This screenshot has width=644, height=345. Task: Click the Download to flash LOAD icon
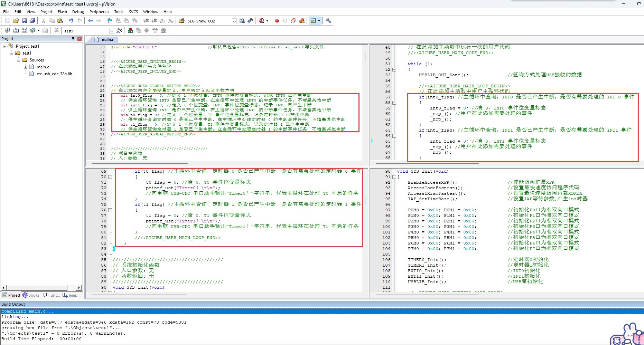click(x=56, y=30)
